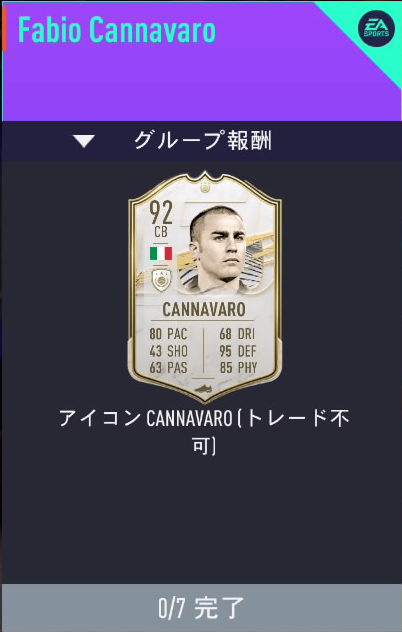Click the CB position label

click(x=161, y=232)
